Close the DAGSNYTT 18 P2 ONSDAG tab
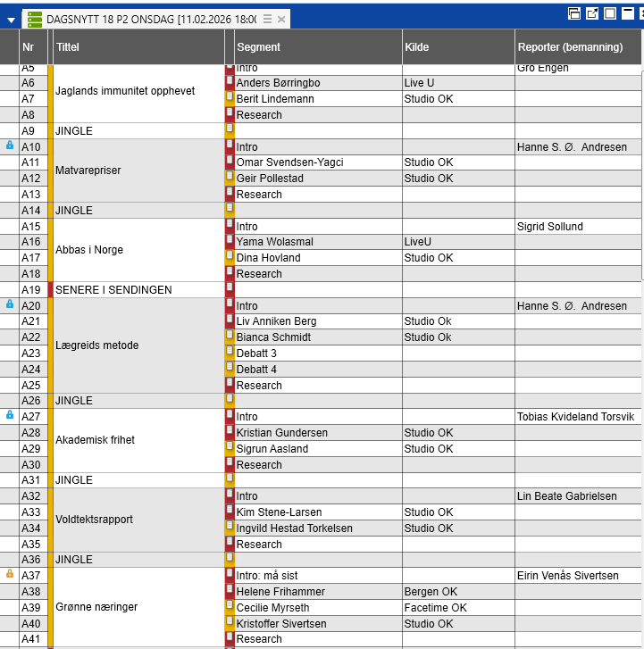 pyautogui.click(x=281, y=19)
